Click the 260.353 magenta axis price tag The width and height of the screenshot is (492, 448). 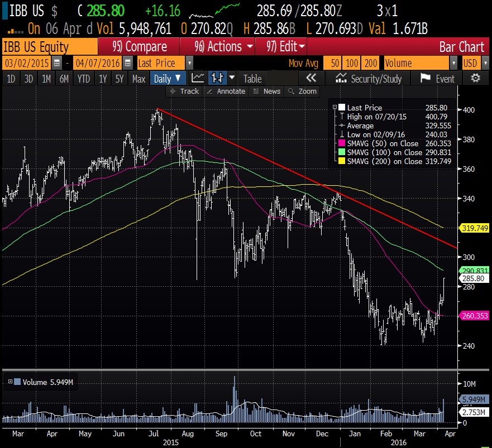(475, 316)
